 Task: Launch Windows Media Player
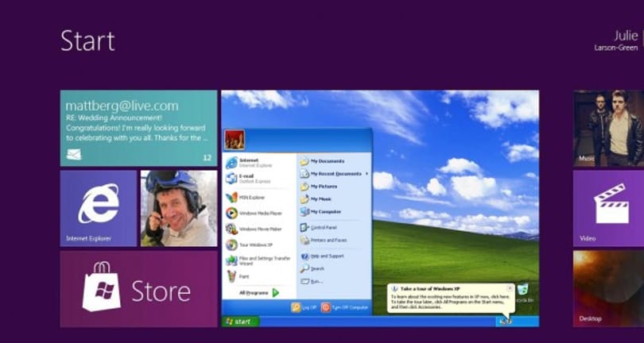click(x=258, y=214)
